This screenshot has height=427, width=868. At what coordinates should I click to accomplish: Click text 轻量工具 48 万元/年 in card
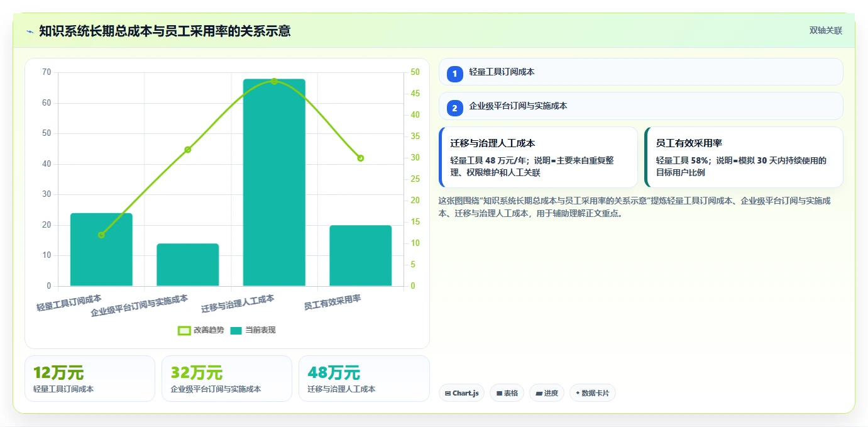click(488, 160)
